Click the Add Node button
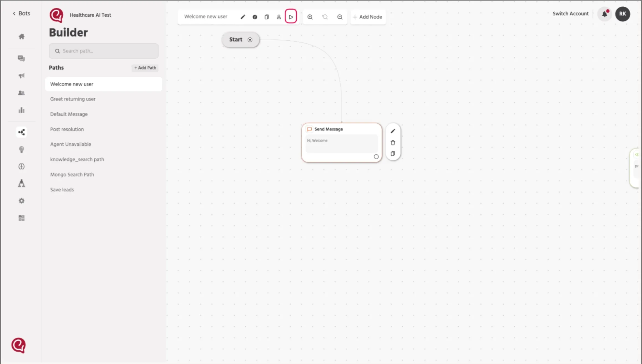 pos(368,17)
